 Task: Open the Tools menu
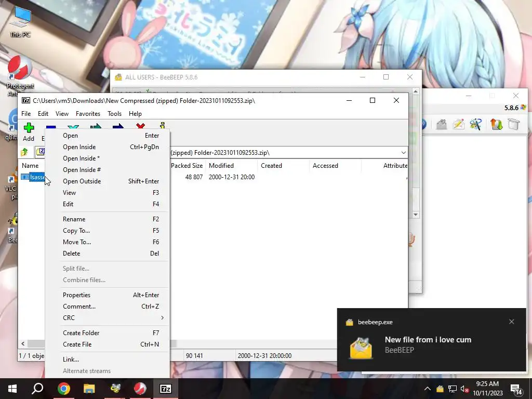point(114,114)
